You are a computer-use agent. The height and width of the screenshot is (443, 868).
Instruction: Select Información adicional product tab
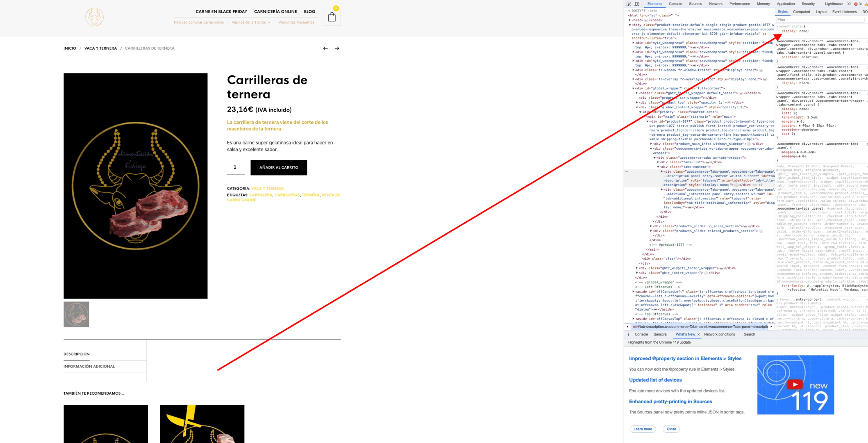[89, 366]
